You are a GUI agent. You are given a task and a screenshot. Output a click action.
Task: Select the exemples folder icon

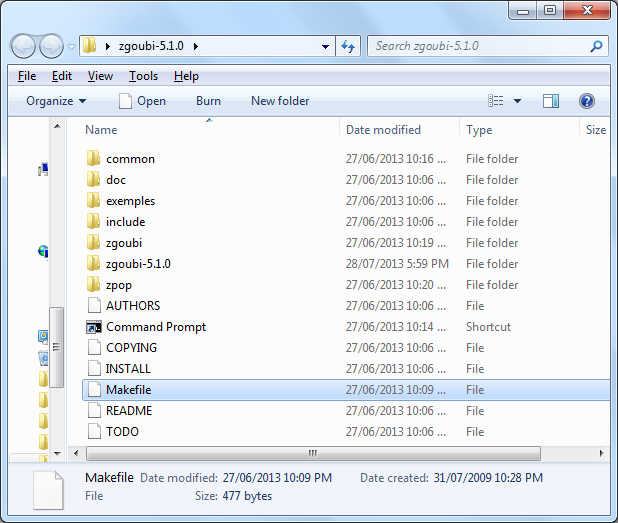coord(93,200)
